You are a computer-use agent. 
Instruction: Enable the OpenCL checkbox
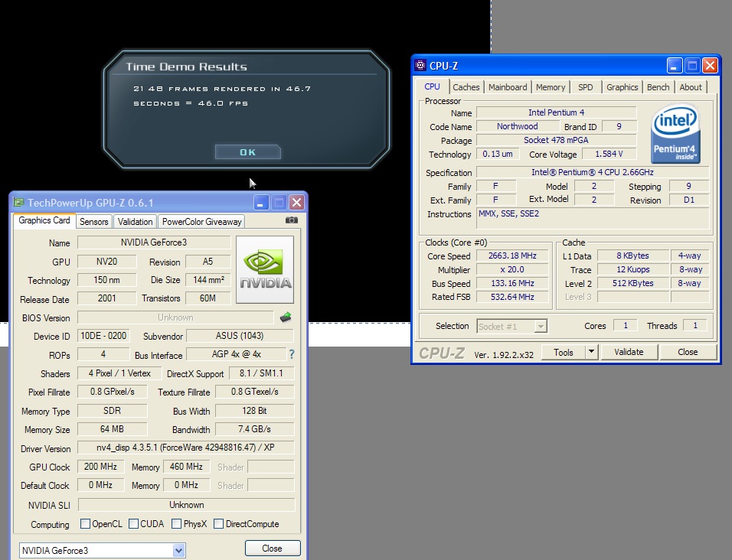click(x=86, y=524)
